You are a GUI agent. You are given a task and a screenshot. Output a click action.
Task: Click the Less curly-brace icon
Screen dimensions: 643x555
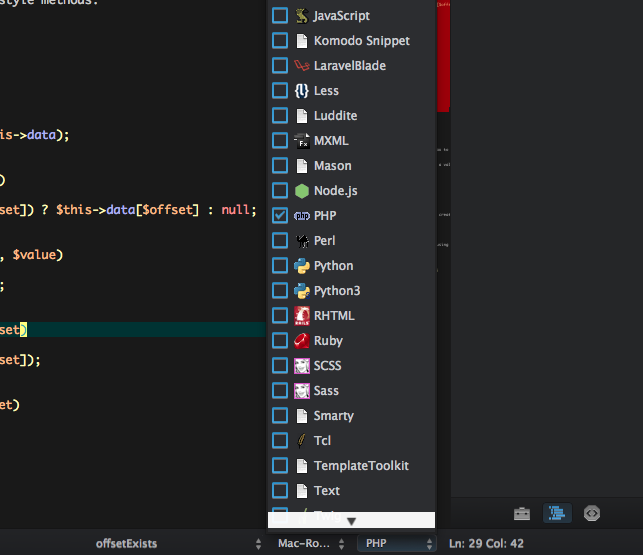301,90
